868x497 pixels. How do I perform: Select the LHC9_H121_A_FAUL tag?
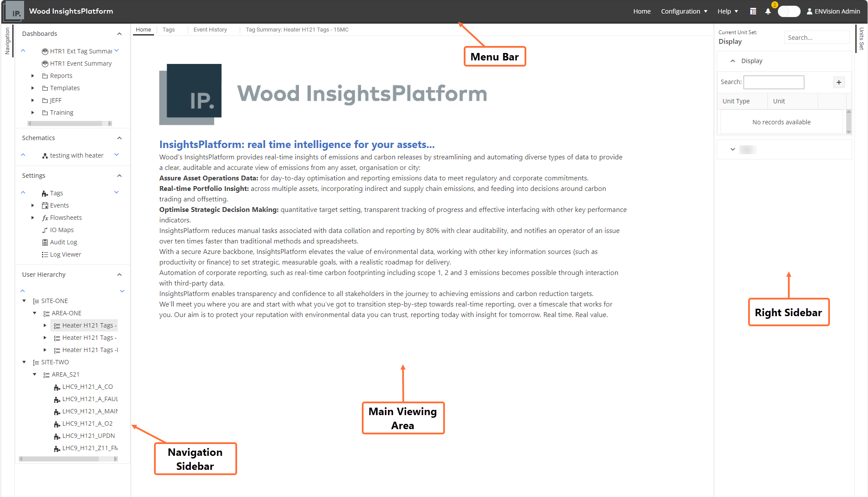[90, 399]
